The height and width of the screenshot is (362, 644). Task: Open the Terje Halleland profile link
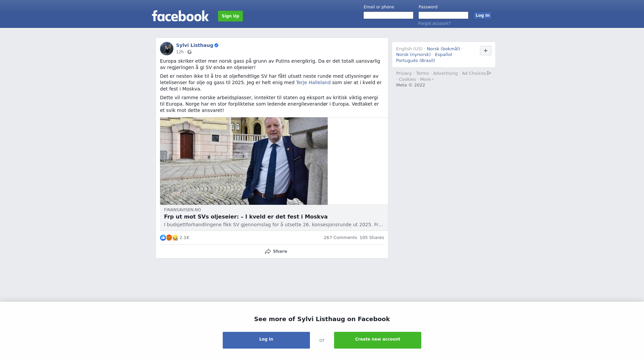pyautogui.click(x=313, y=82)
